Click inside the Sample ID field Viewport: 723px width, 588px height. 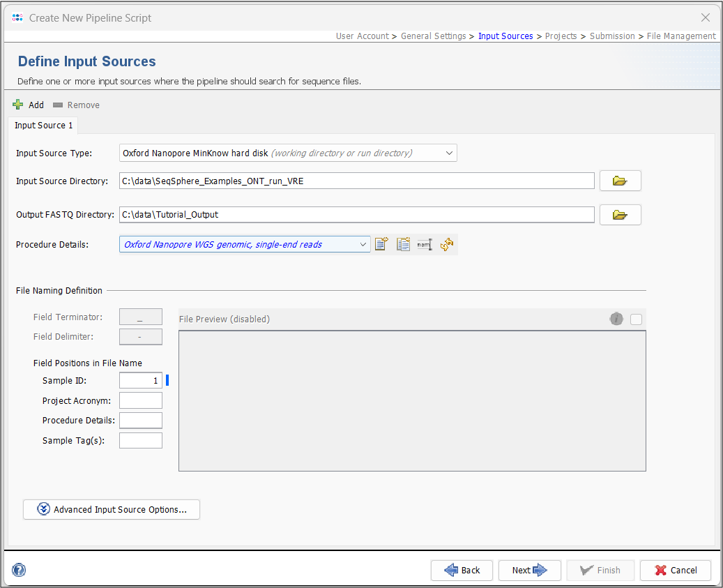(140, 380)
